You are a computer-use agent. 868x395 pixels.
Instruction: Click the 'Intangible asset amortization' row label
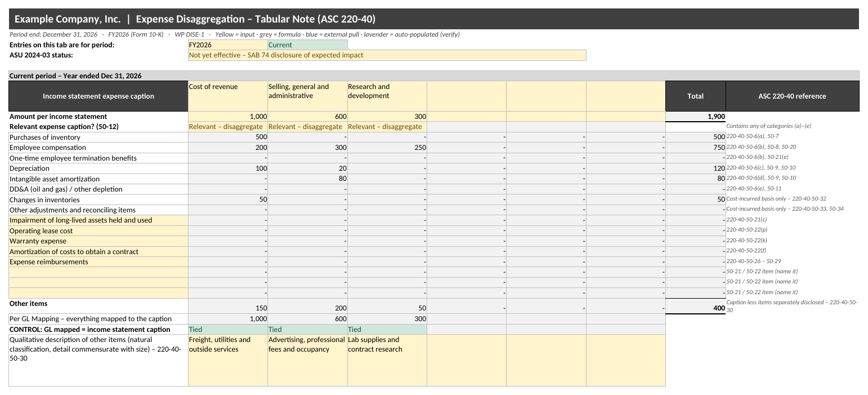pos(99,179)
